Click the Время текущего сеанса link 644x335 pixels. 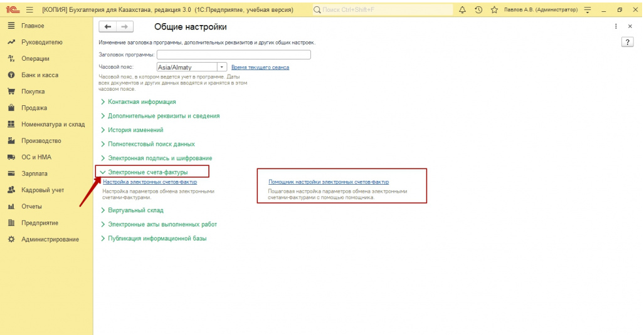coord(260,68)
